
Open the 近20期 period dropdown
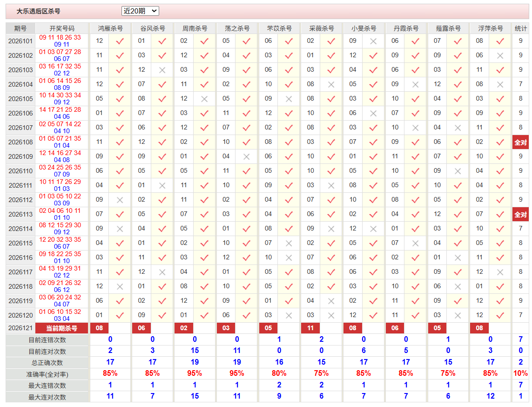tap(140, 11)
